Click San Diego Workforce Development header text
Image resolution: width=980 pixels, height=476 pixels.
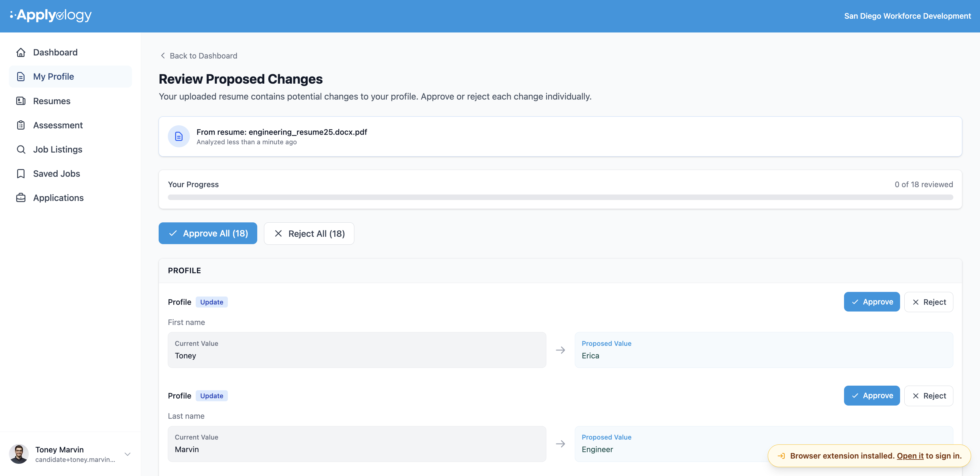pos(907,16)
